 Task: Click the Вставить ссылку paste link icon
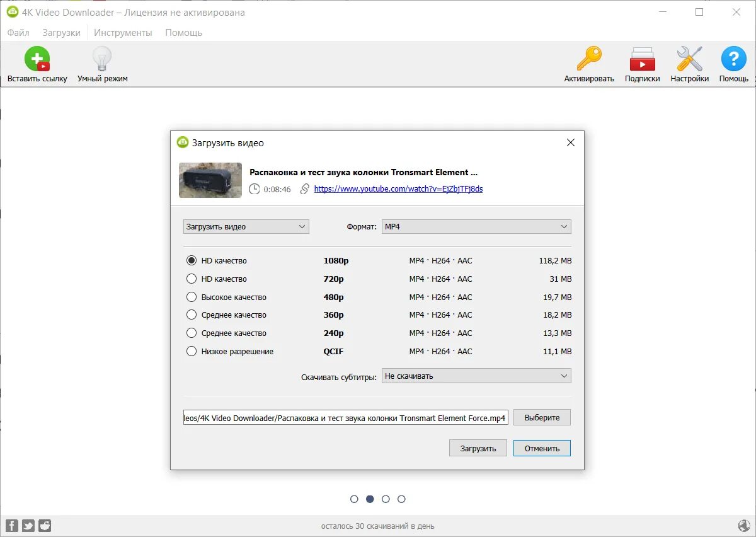[37, 59]
